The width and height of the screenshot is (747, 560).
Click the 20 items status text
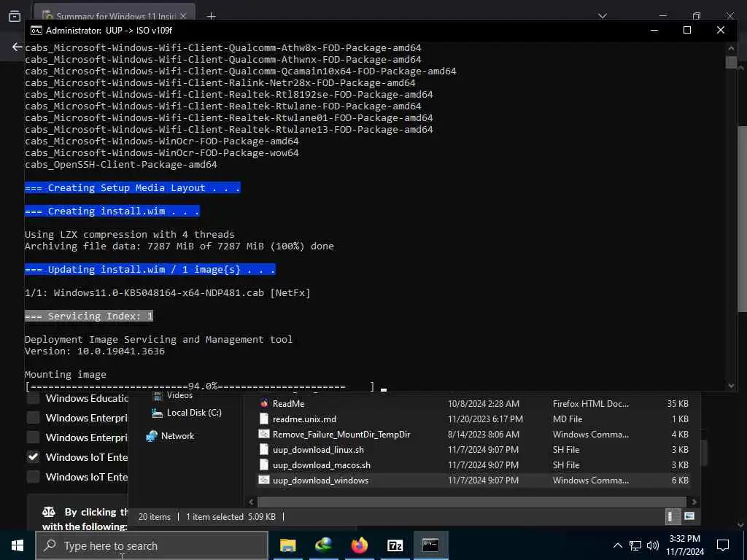point(155,517)
